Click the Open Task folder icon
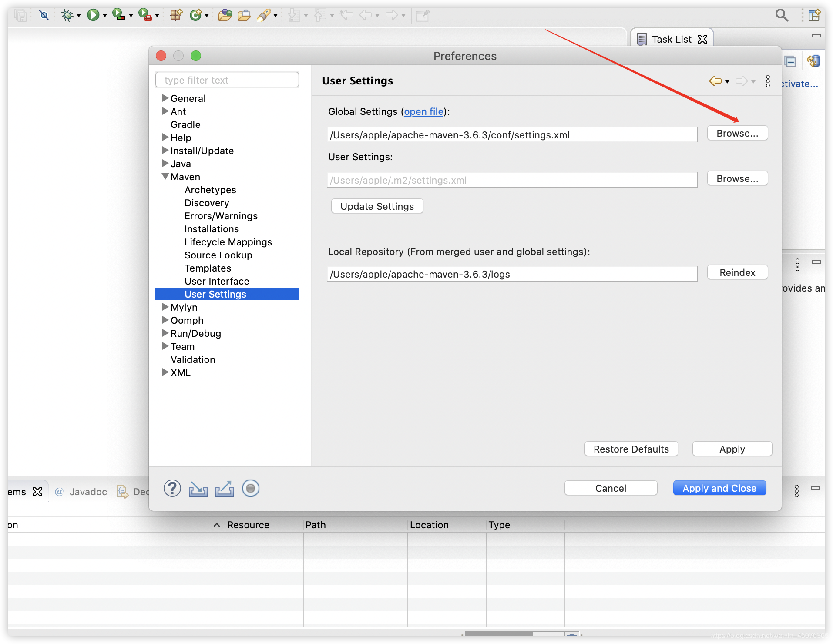The height and width of the screenshot is (644, 833). [244, 15]
